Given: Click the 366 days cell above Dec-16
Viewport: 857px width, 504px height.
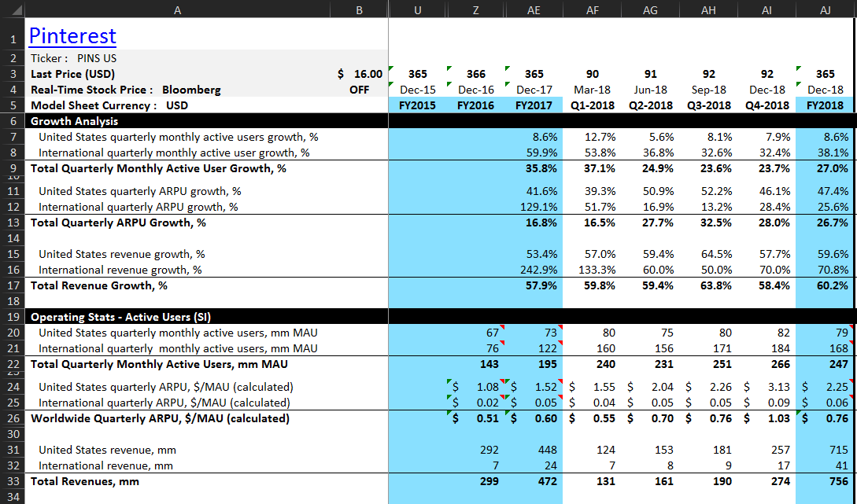Looking at the screenshot, I should tap(476, 74).
